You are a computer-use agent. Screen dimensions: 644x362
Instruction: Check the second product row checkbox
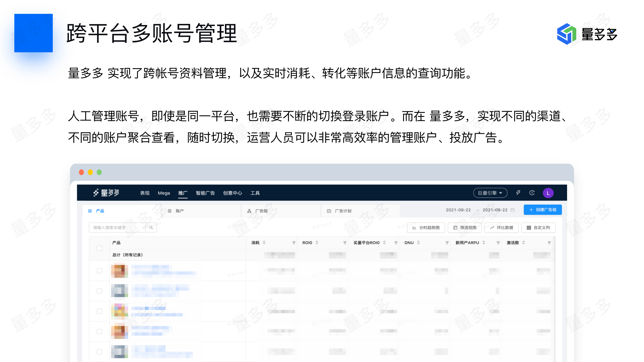99,291
